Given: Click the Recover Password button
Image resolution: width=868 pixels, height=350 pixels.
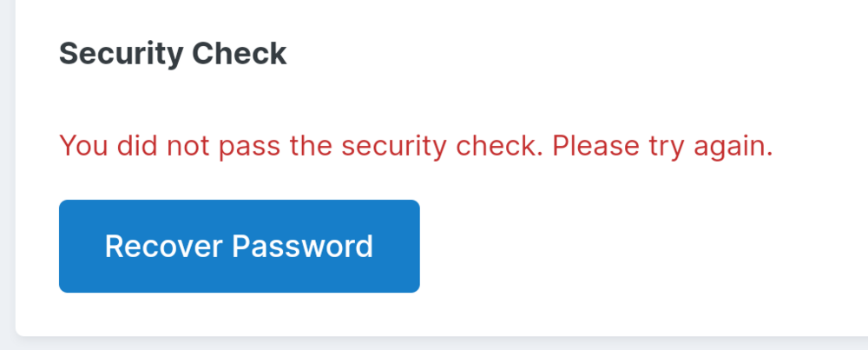Looking at the screenshot, I should tap(239, 246).
